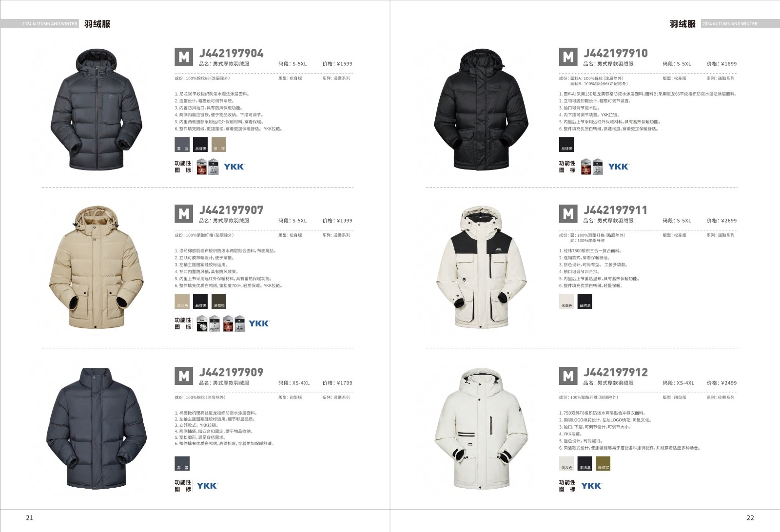Select the 雾蓝 swatch for J442197904
The image size is (780, 532).
[x=182, y=145]
